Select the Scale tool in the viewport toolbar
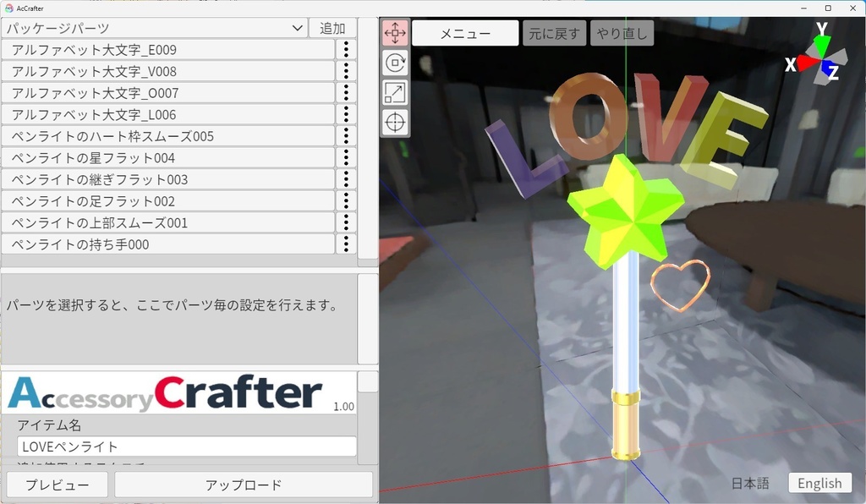 click(x=395, y=92)
